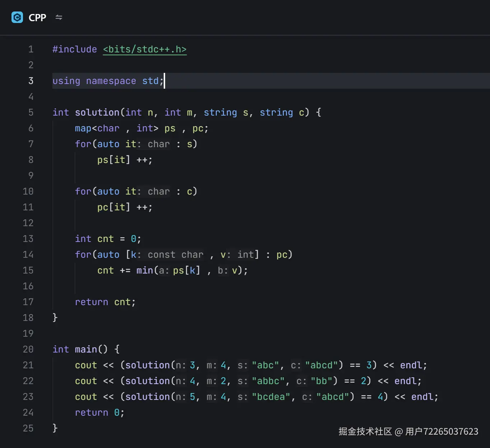Click 'cout' on line 23
This screenshot has height=448, width=490.
click(x=86, y=397)
